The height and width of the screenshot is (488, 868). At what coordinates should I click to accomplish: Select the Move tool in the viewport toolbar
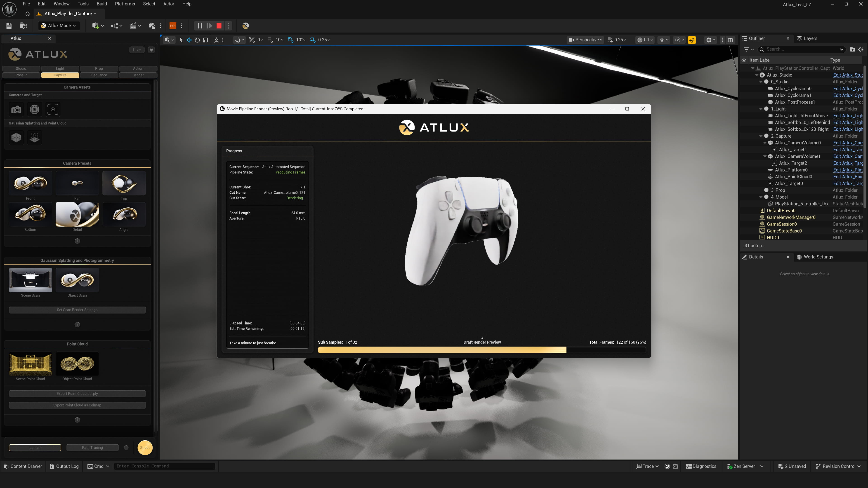(x=189, y=40)
